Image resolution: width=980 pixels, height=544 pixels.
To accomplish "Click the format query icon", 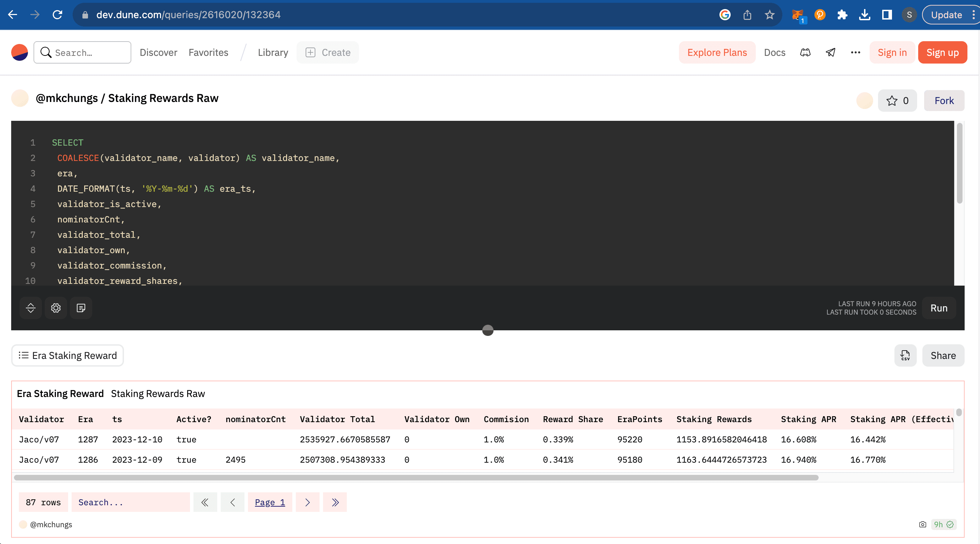I will pos(81,308).
